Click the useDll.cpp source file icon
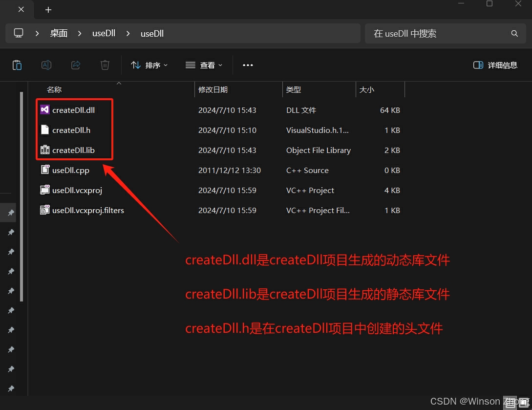Viewport: 532px width, 410px height. [45, 170]
